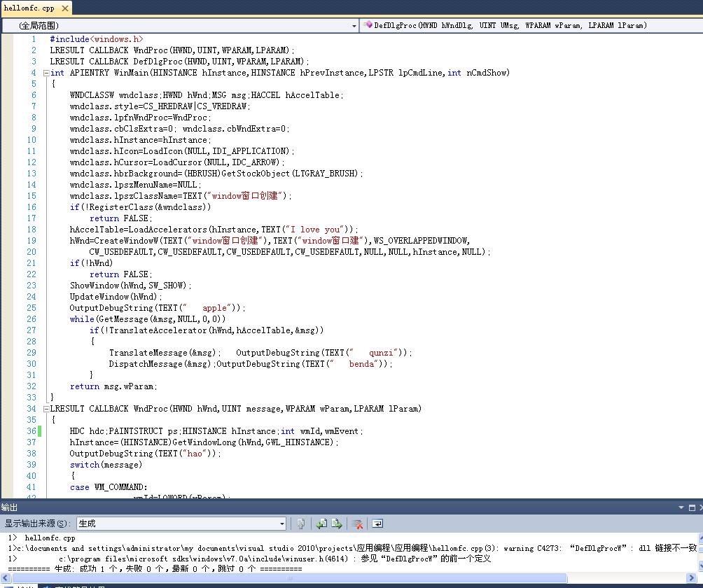Click the OutputDebugString "apple" line
This screenshot has height=588, width=703.
click(157, 308)
